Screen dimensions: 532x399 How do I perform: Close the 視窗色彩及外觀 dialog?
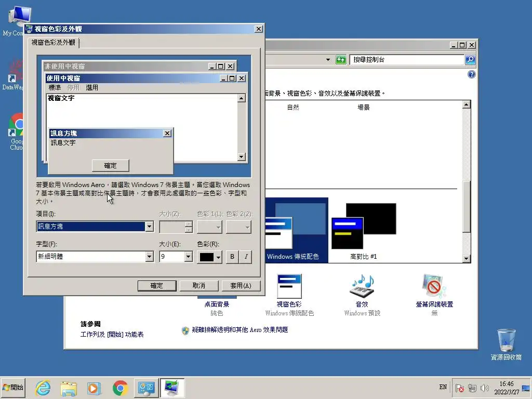(259, 29)
